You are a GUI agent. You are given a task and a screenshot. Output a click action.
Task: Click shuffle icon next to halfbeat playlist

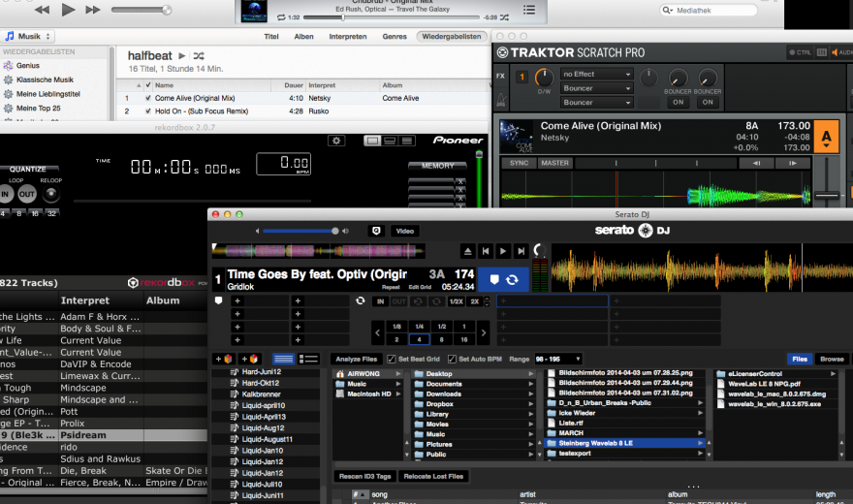click(x=198, y=56)
